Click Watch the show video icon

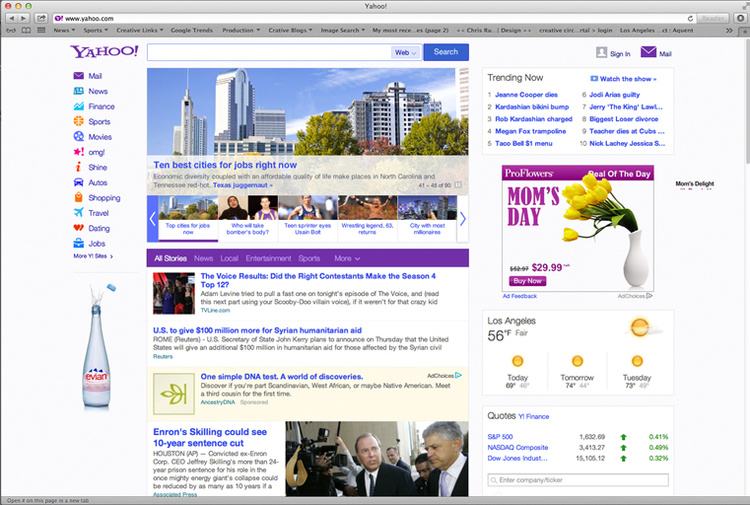594,78
